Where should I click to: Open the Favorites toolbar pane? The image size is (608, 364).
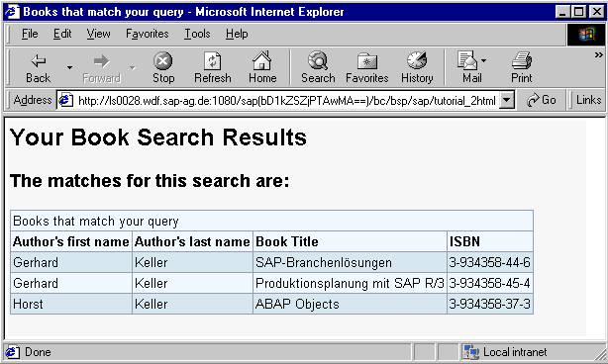click(366, 67)
